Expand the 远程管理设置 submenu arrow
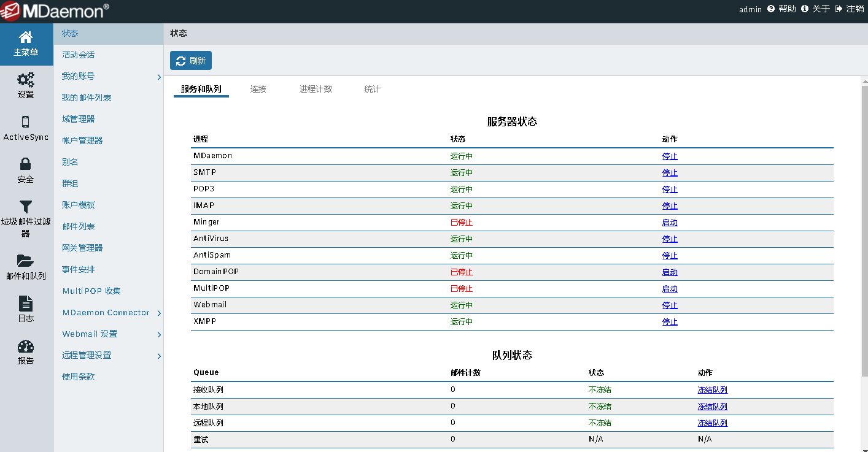868x452 pixels. 159,356
